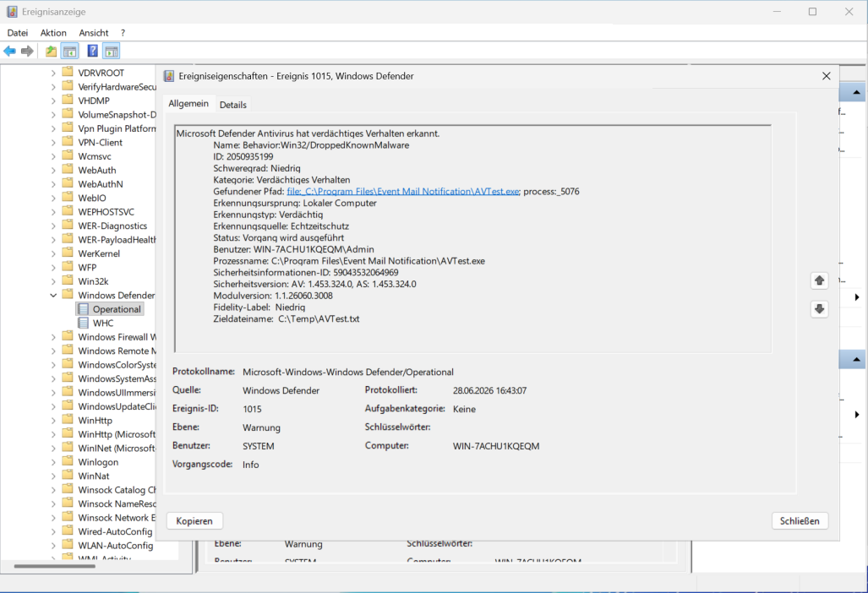Image resolution: width=868 pixels, height=593 pixels.
Task: Click the Windows Defender folder icon
Action: 68,294
